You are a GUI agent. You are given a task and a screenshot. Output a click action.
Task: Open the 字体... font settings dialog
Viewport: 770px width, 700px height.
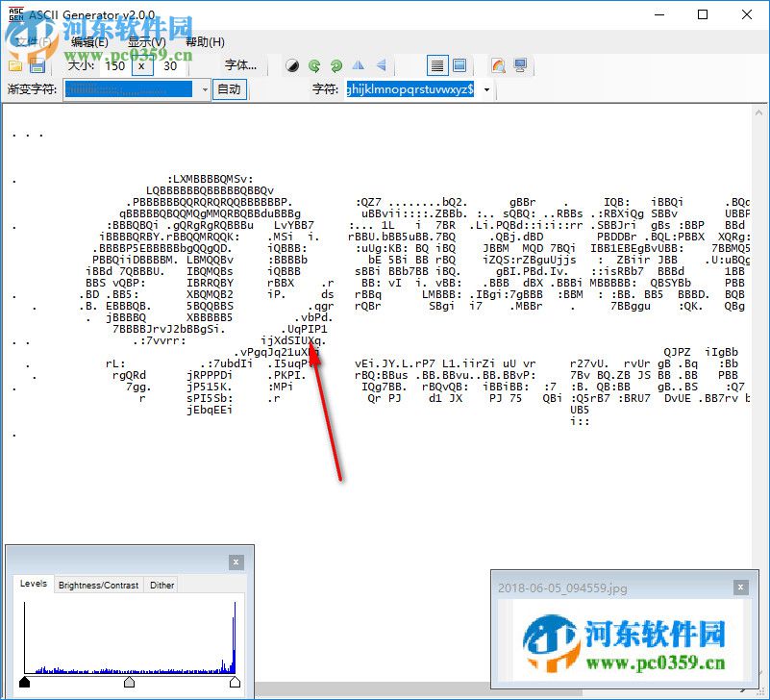(x=241, y=66)
